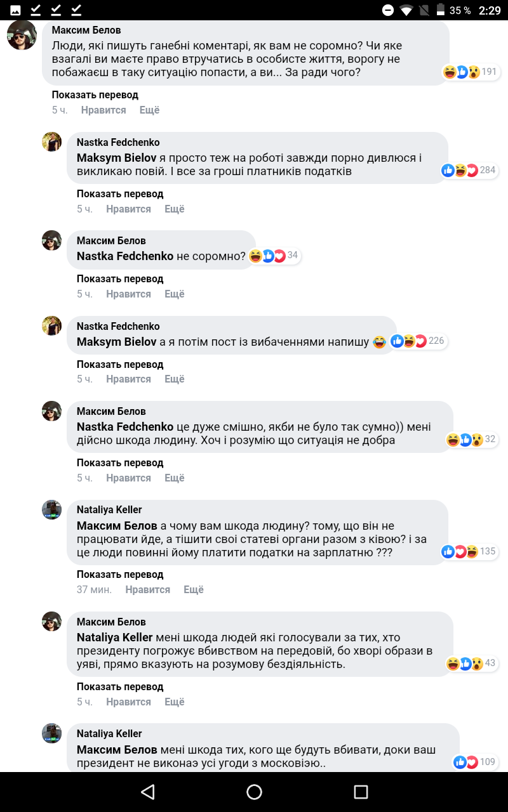This screenshot has height=812, width=508.
Task: Open reactions showing 226 count
Action: [x=418, y=341]
